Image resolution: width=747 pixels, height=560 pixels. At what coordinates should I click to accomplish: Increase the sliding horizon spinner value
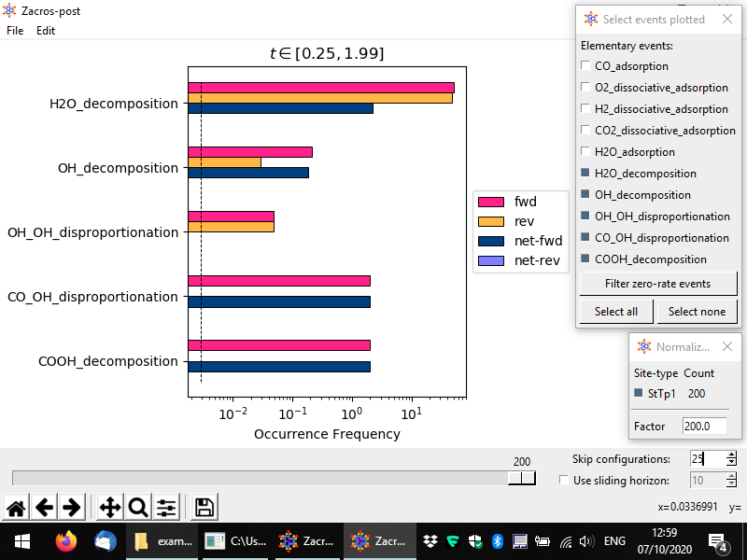(x=731, y=476)
